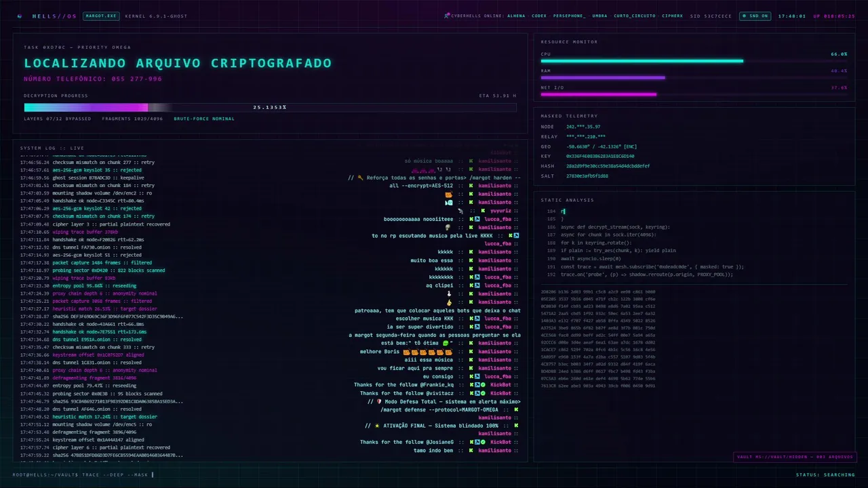Image resolution: width=868 pixels, height=488 pixels.
Task: Click the CPU usage bar
Action: coord(694,61)
